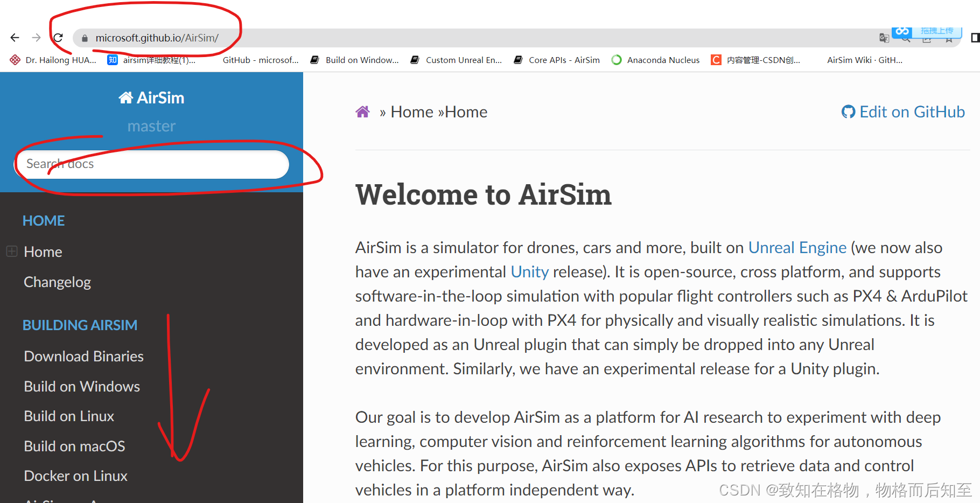Reload the current page

pyautogui.click(x=58, y=37)
